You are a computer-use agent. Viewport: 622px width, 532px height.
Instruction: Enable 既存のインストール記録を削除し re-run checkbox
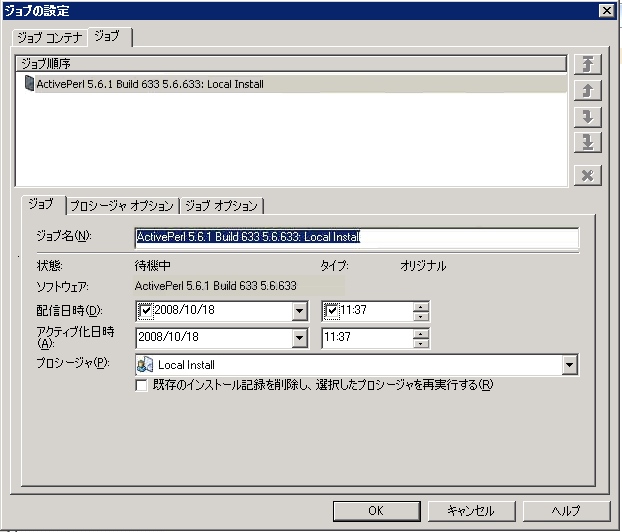[x=141, y=385]
